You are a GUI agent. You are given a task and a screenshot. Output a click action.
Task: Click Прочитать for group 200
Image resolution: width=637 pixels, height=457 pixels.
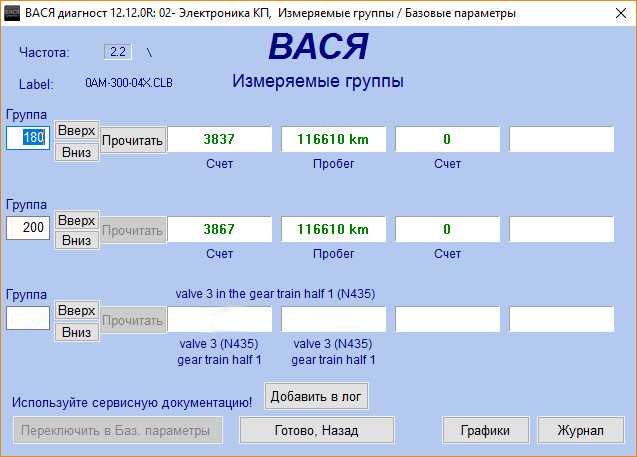pos(132,230)
